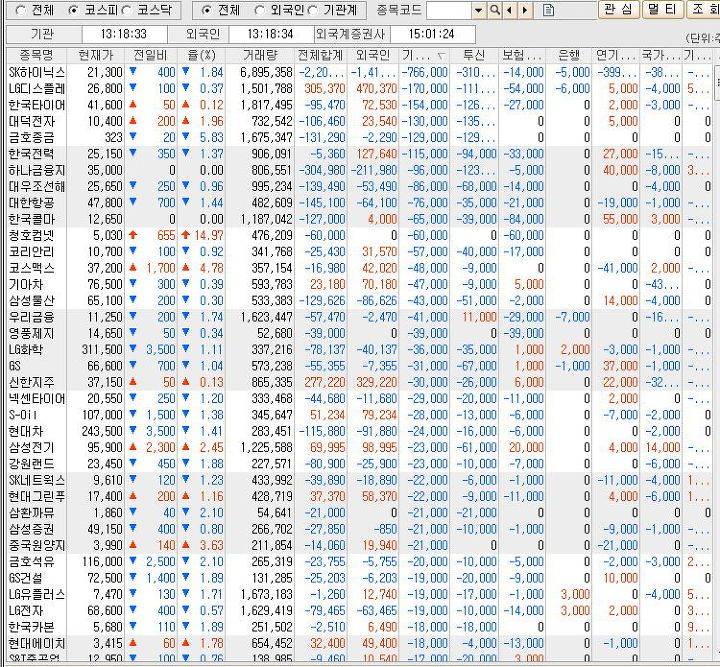720x667 pixels.
Task: Select the 외국인 investor radio button
Action: click(259, 10)
